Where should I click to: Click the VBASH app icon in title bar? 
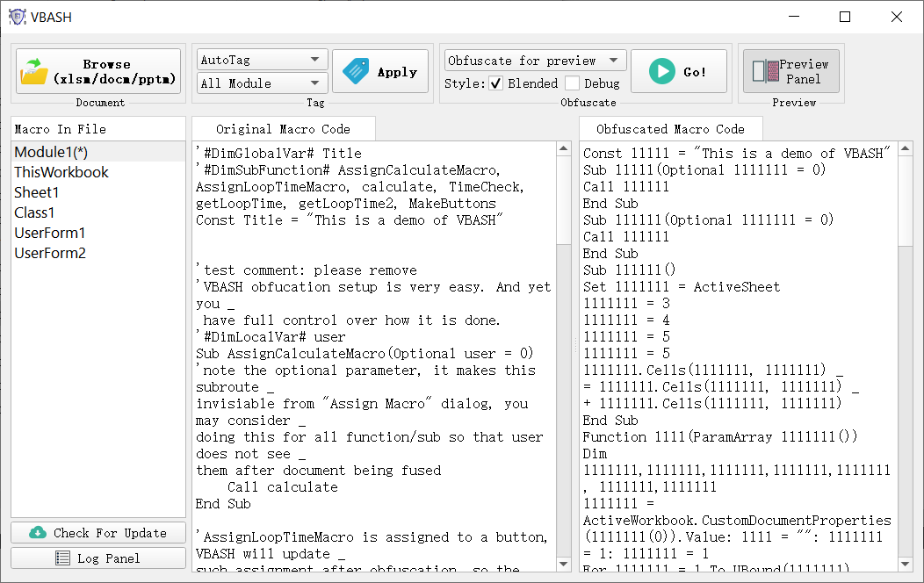[17, 17]
